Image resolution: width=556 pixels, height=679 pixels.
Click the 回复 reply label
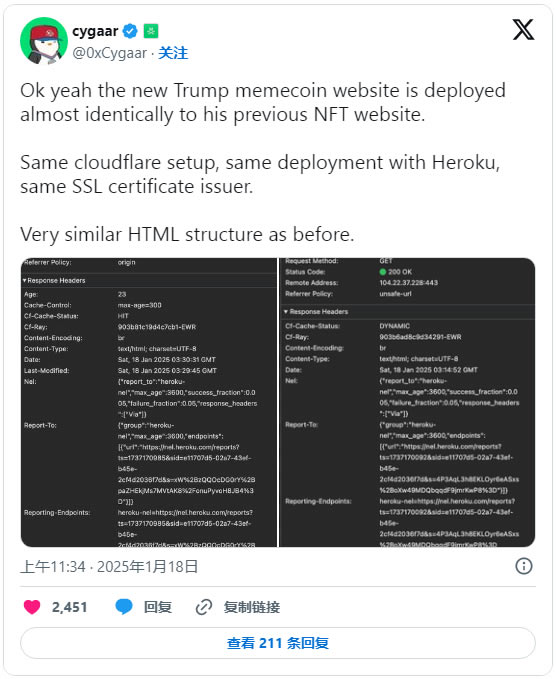[x=158, y=607]
